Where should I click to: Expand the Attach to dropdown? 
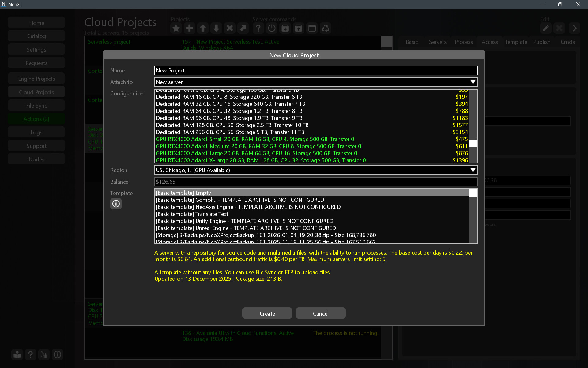473,82
